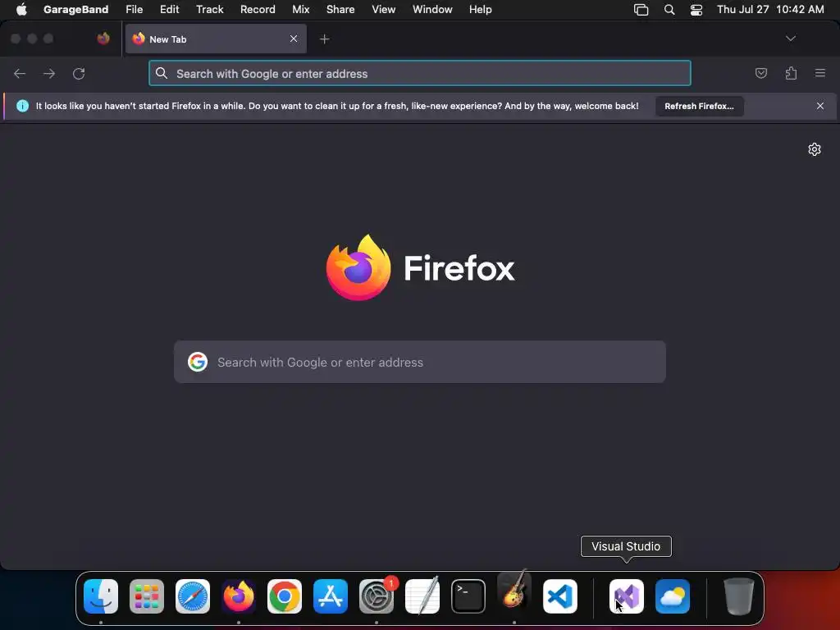Open the View menu
The image size is (840, 630).
pyautogui.click(x=384, y=9)
